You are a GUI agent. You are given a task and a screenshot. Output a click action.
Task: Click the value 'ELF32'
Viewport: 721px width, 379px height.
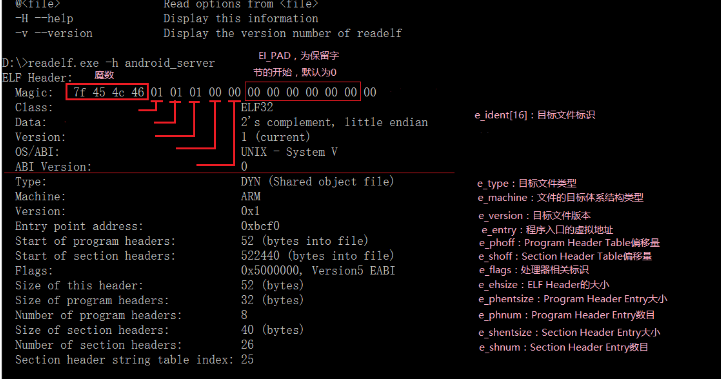pyautogui.click(x=257, y=107)
